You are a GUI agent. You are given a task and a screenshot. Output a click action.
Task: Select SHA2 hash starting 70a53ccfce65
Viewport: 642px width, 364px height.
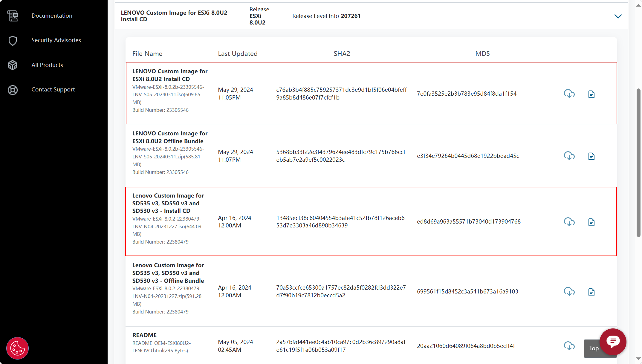(x=341, y=291)
